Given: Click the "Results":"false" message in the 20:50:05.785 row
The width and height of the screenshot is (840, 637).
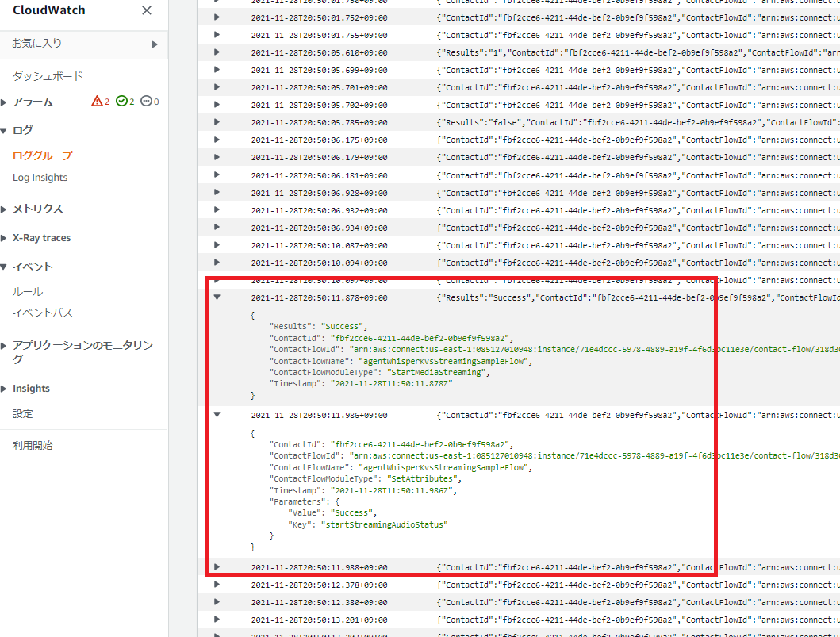Looking at the screenshot, I should pyautogui.click(x=638, y=123).
